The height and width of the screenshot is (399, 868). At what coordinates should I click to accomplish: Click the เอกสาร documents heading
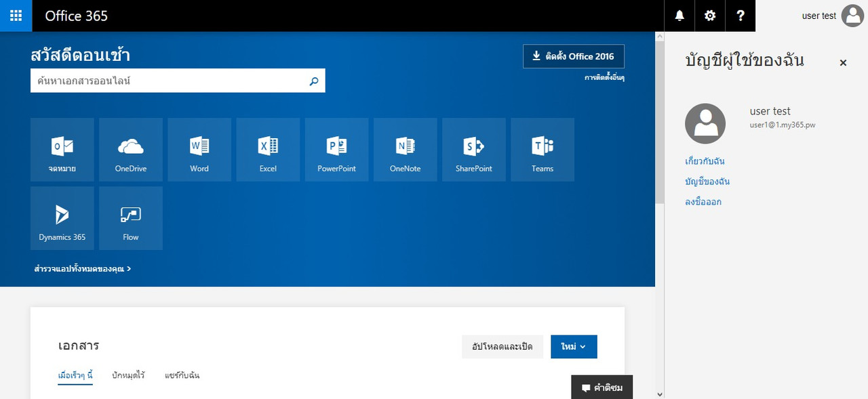[79, 345]
